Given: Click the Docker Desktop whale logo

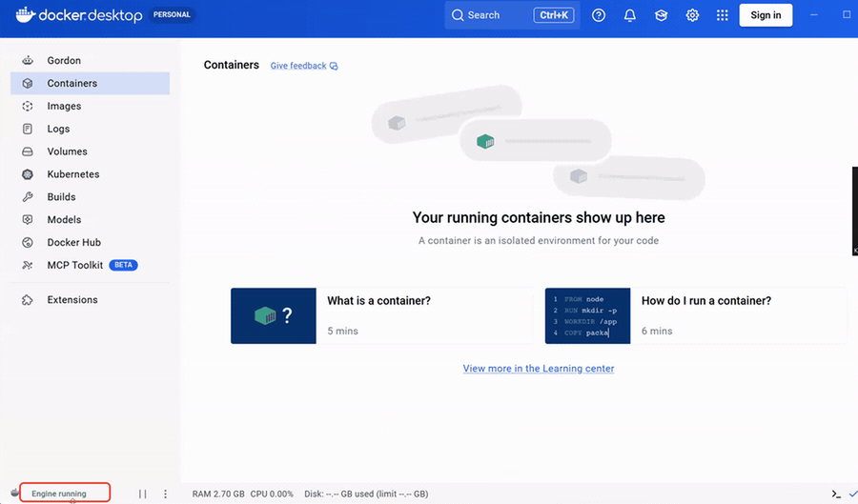Looking at the screenshot, I should click(26, 14).
